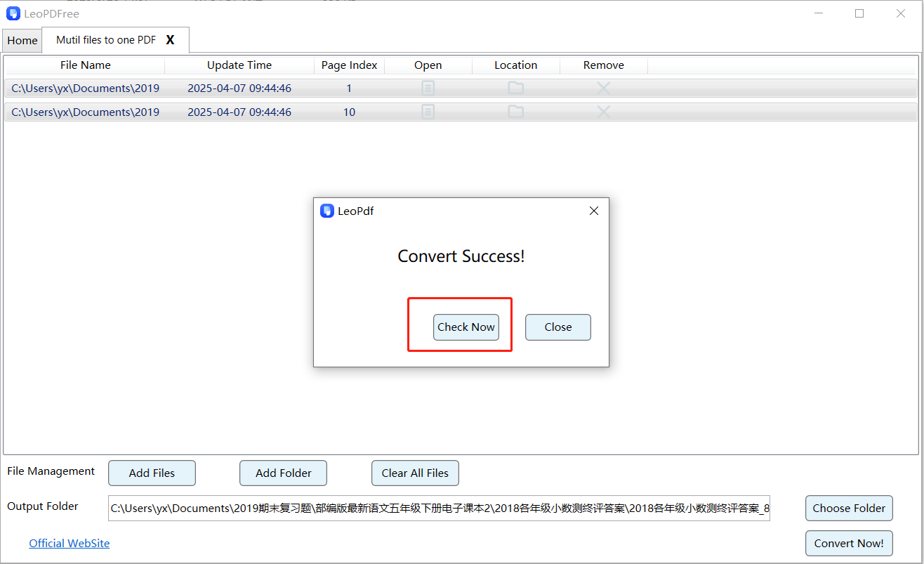Click the File Name column header

pyautogui.click(x=86, y=65)
